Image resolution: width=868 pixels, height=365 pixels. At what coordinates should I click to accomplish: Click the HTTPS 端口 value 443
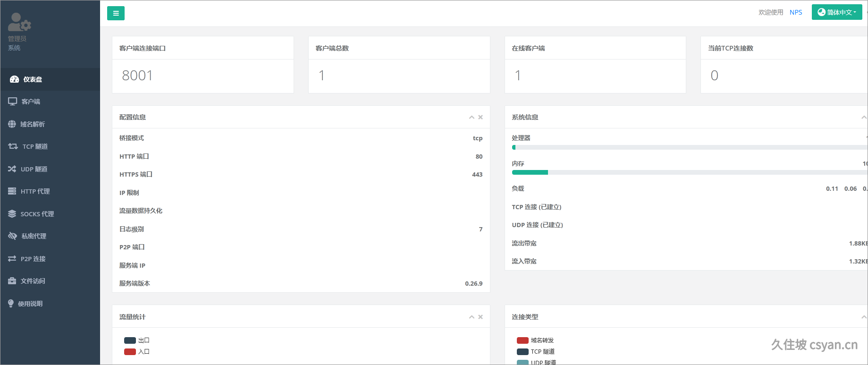(x=477, y=175)
